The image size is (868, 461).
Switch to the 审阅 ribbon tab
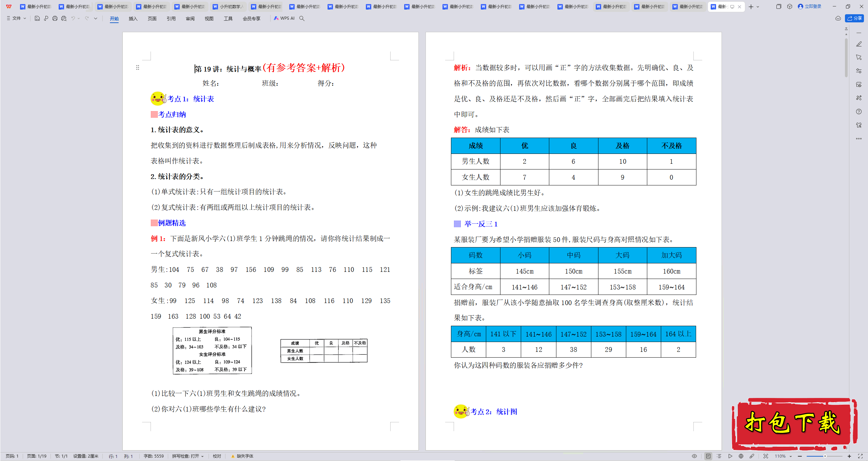click(x=190, y=18)
